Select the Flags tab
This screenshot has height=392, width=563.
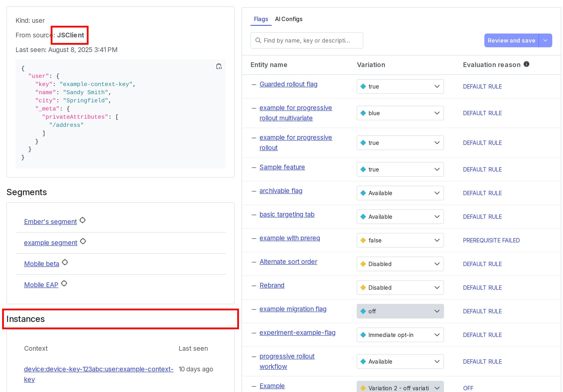coord(261,19)
